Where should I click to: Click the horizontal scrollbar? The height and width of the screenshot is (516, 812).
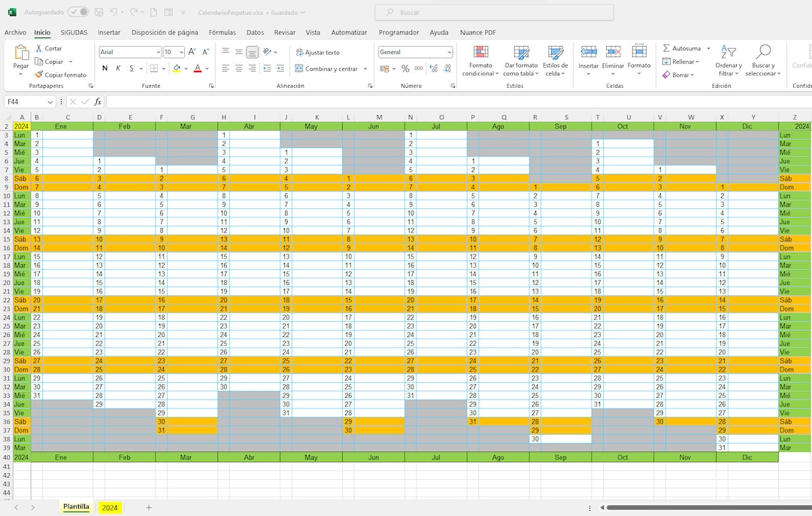tap(709, 508)
